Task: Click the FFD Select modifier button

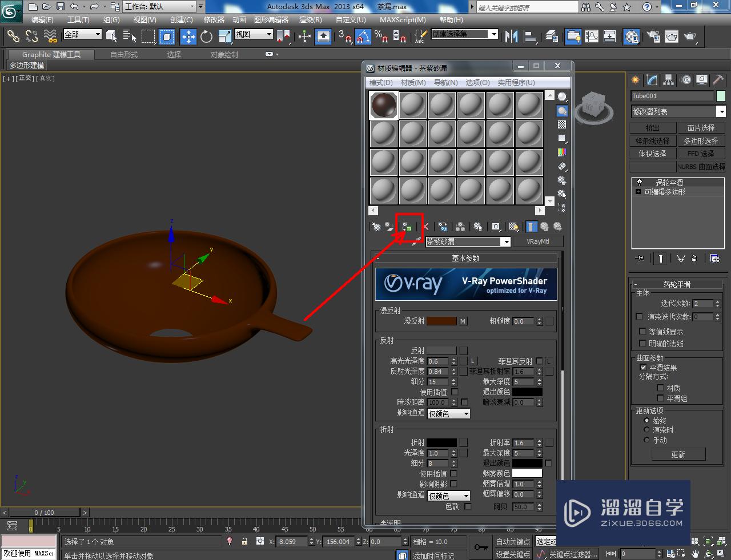Action: [701, 154]
